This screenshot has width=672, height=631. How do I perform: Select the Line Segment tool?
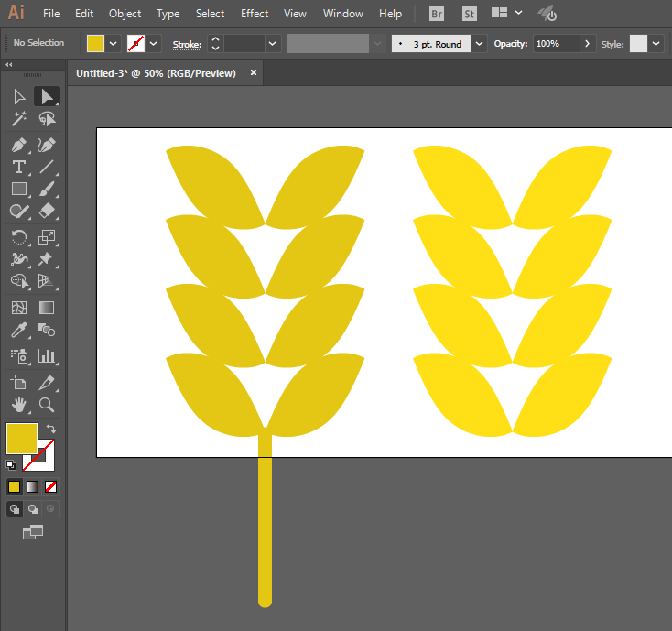point(47,167)
